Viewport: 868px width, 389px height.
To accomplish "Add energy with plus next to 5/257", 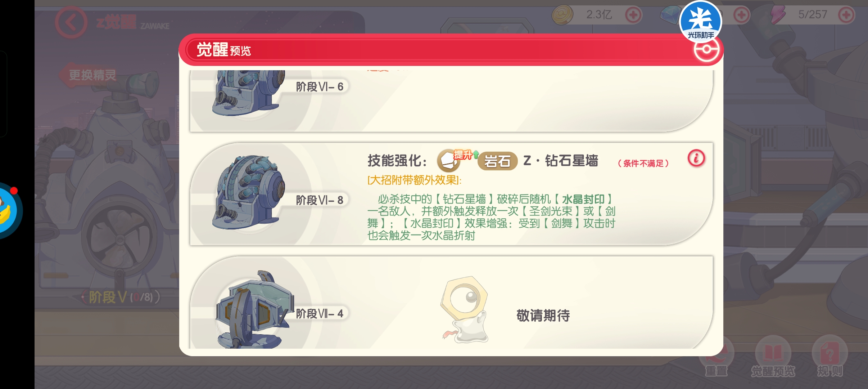I will pyautogui.click(x=846, y=15).
